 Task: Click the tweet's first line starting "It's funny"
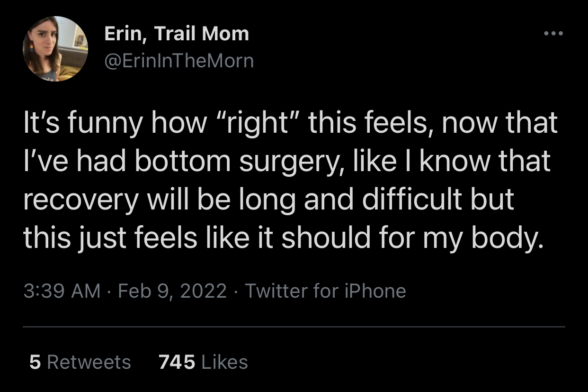[x=290, y=124]
